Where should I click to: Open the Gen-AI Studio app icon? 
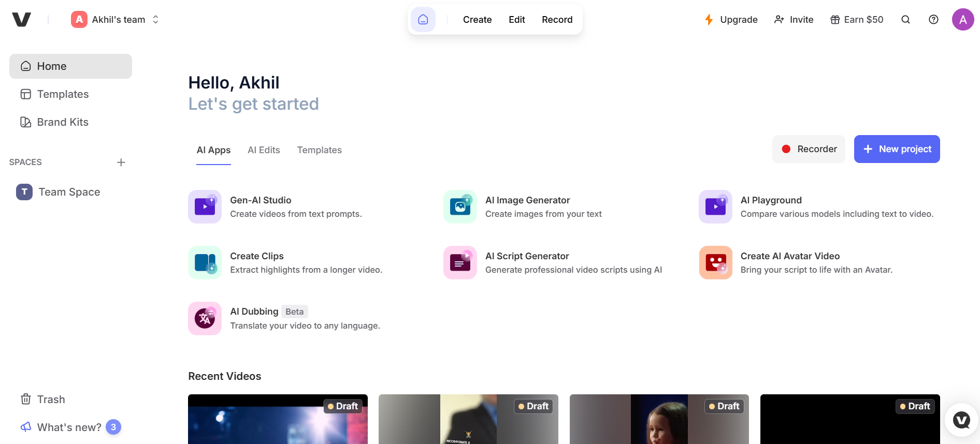click(x=205, y=206)
